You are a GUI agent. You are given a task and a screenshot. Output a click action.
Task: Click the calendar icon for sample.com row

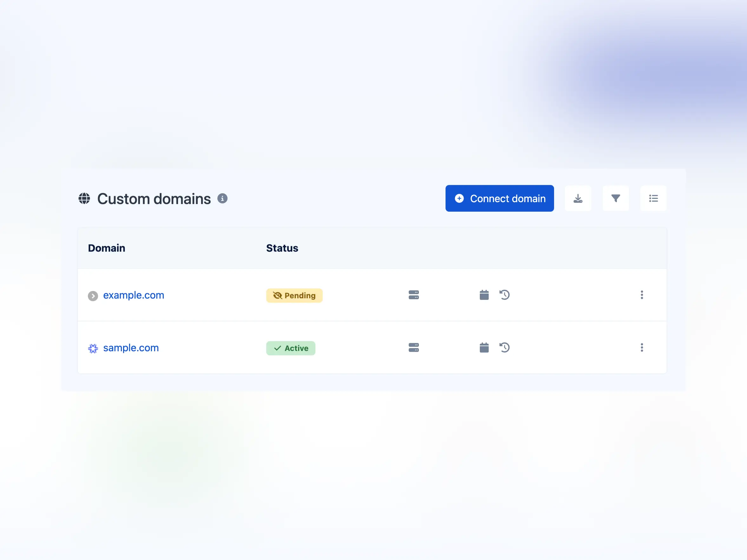484,348
